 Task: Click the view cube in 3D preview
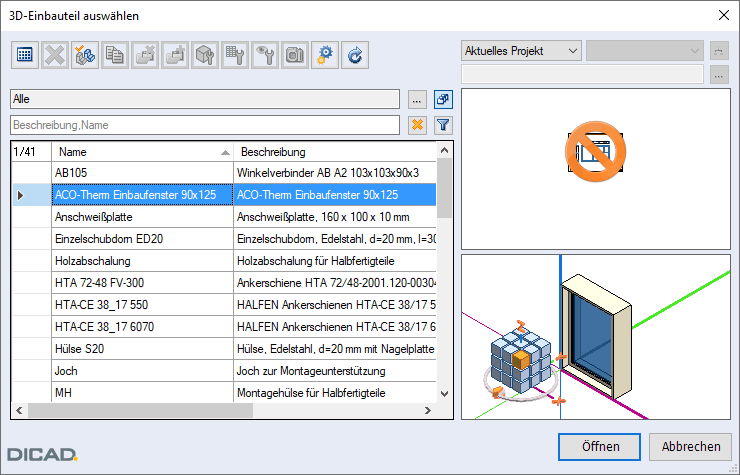(521, 361)
